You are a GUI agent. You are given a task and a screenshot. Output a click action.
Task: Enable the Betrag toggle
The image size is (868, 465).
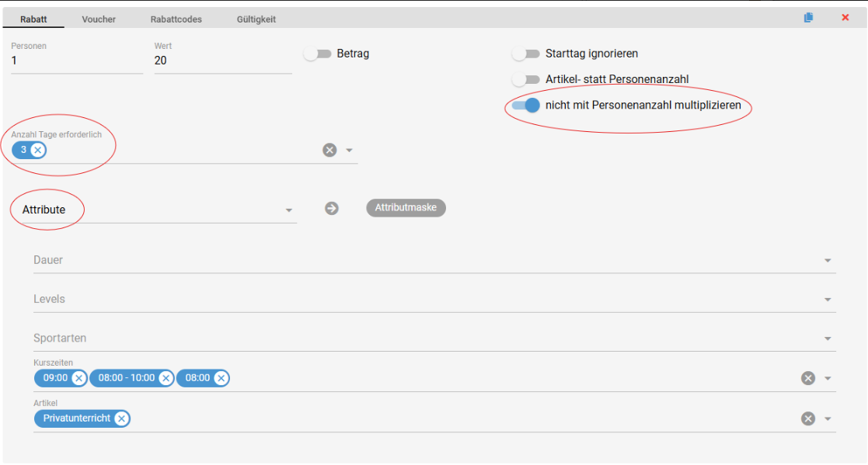click(x=317, y=54)
